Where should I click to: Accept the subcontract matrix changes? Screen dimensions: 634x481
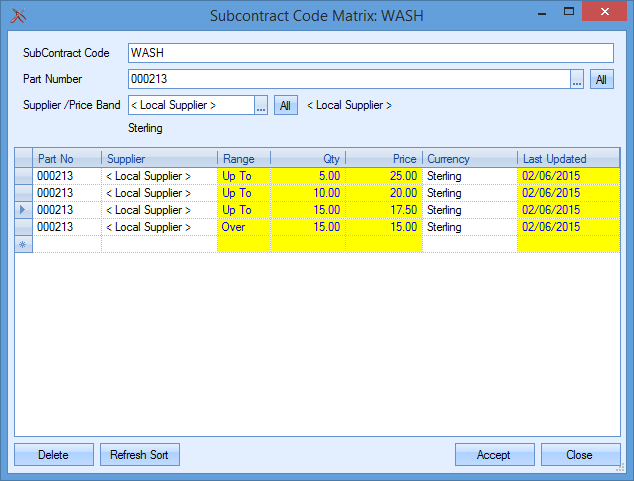click(494, 455)
